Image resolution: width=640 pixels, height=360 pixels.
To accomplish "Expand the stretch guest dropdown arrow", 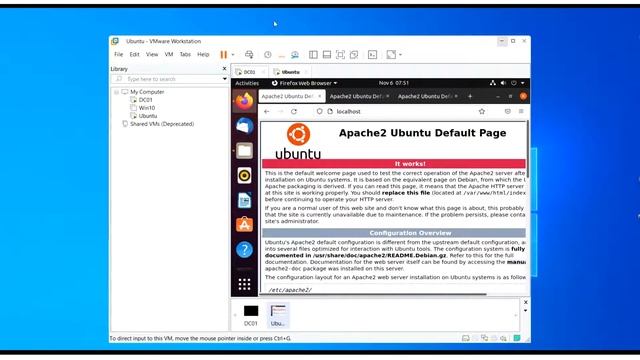I will click(x=400, y=55).
